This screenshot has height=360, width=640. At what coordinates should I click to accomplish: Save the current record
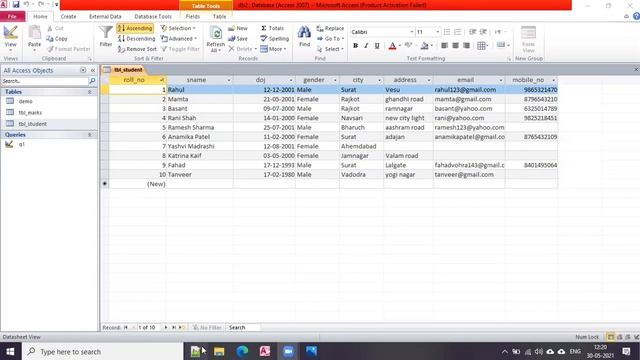tap(238, 38)
